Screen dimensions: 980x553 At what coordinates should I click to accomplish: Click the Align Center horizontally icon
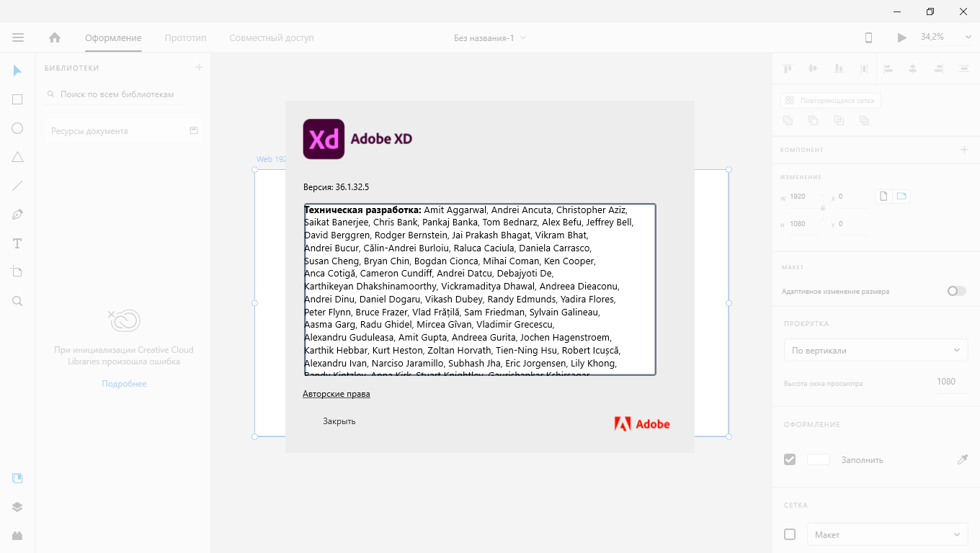(913, 68)
